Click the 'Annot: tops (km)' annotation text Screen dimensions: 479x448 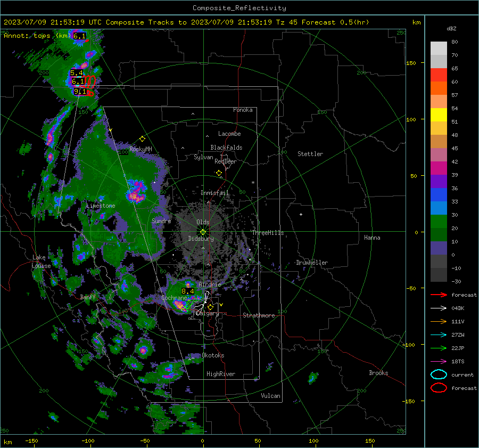[x=37, y=36]
